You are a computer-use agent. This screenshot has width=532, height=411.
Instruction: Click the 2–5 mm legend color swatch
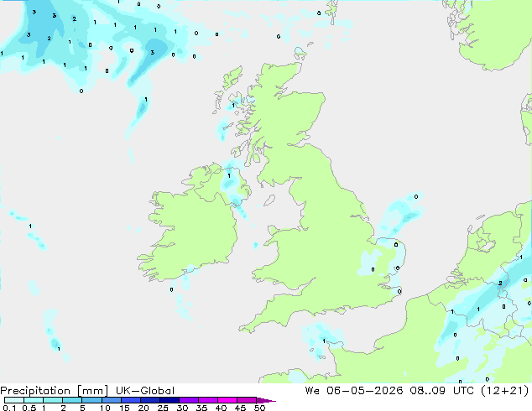point(72,400)
